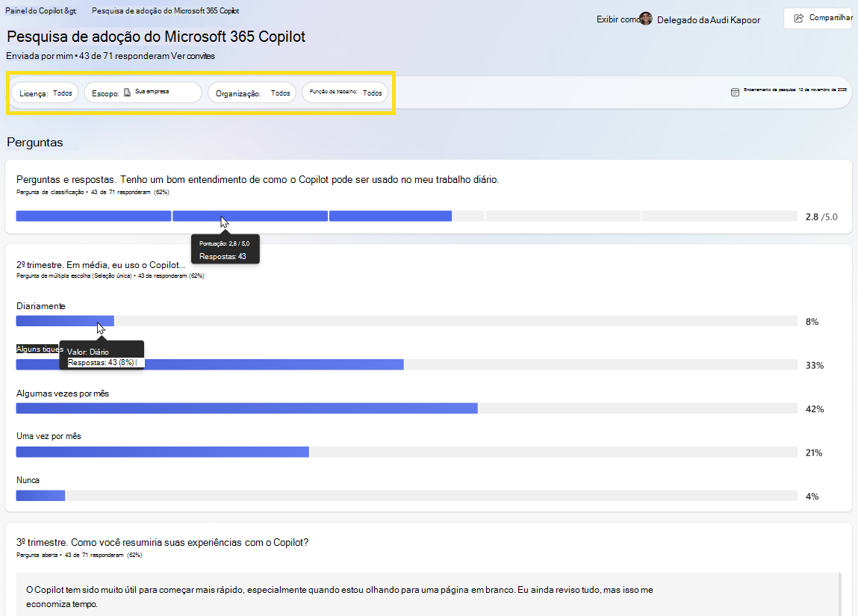
Task: Click the 8% value label
Action: click(812, 322)
